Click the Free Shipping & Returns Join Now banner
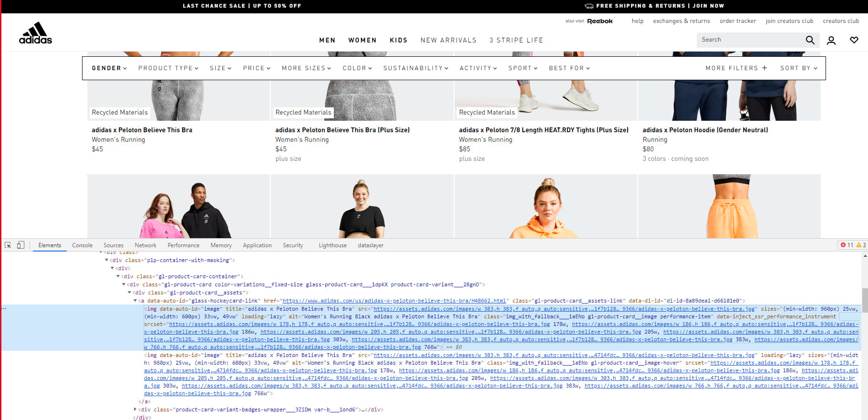Image resolution: width=868 pixels, height=420 pixels. (654, 6)
